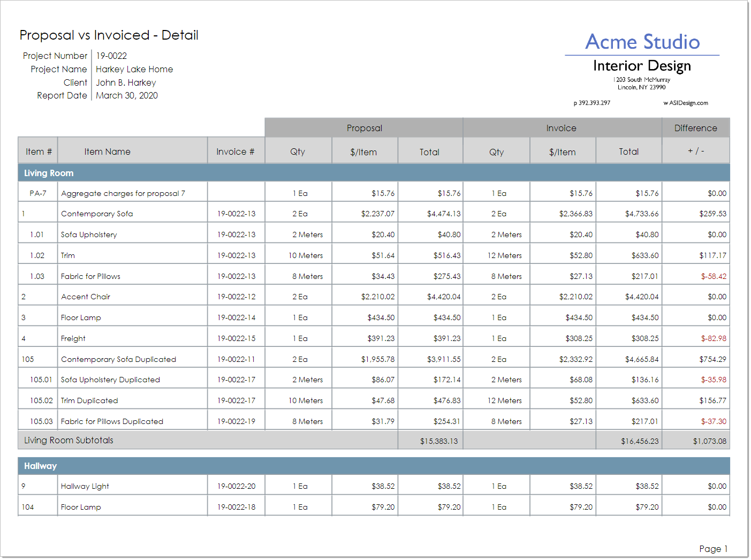Viewport: 751px width, 560px height.
Task: Click invoice number '19-0022-14'
Action: [x=236, y=317]
